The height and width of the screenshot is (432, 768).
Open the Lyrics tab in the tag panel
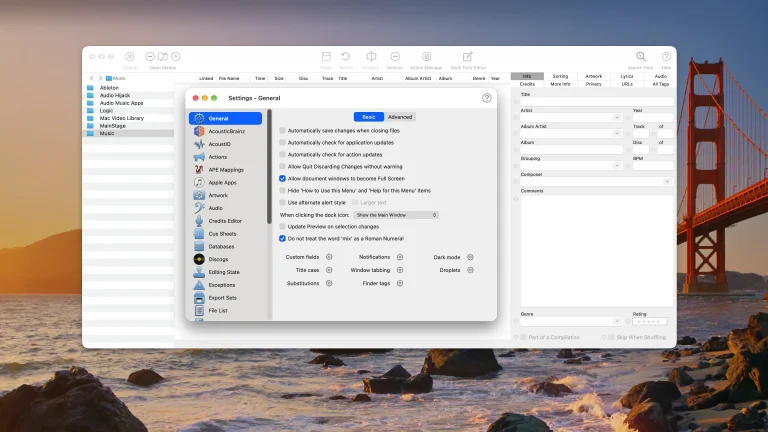point(627,76)
